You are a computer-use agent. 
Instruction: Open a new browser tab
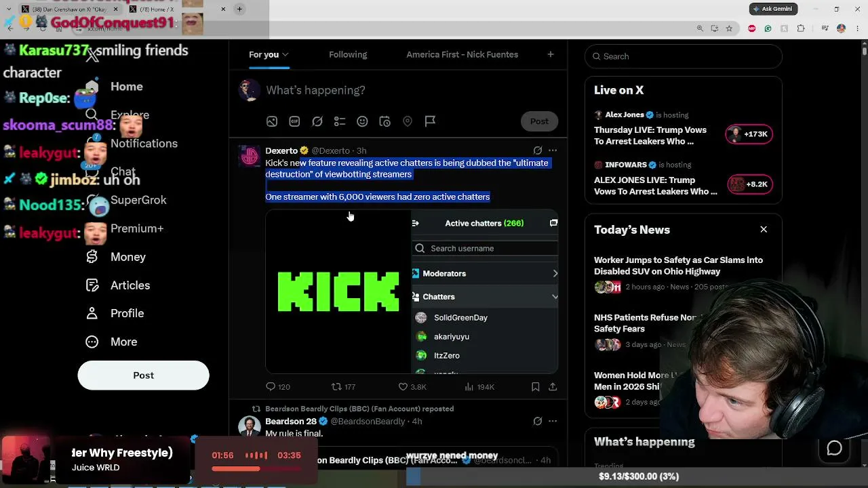coord(239,9)
